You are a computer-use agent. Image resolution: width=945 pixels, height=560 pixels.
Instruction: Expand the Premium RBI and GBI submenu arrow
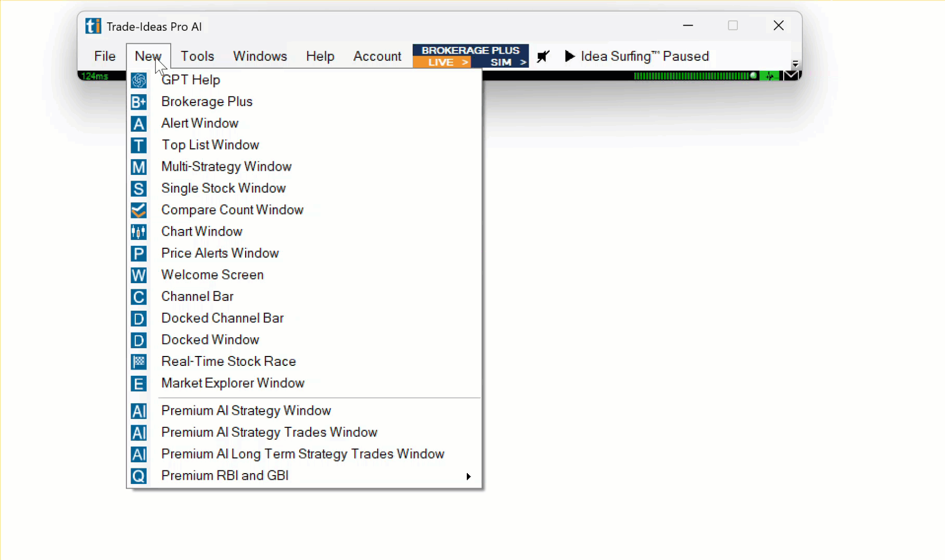[468, 476]
